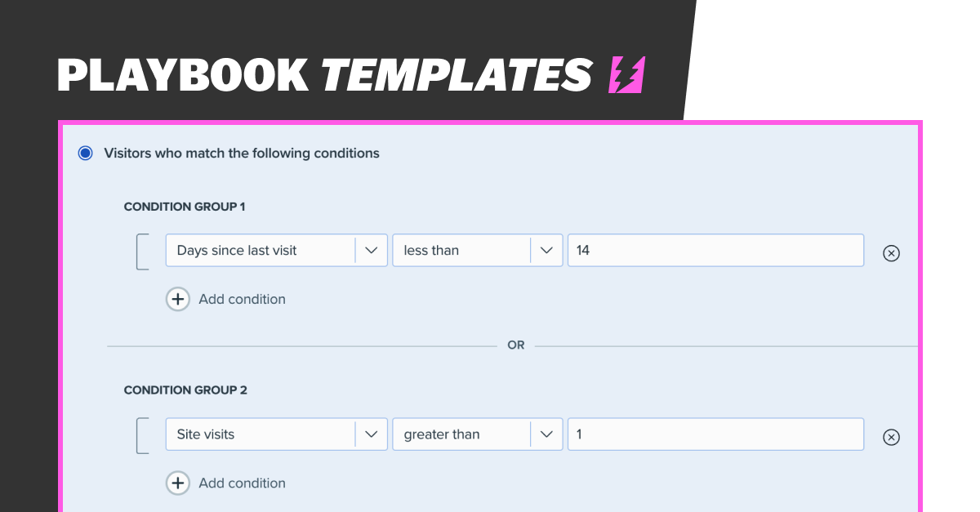
Task: Remove the Days since last visit condition
Action: point(891,253)
